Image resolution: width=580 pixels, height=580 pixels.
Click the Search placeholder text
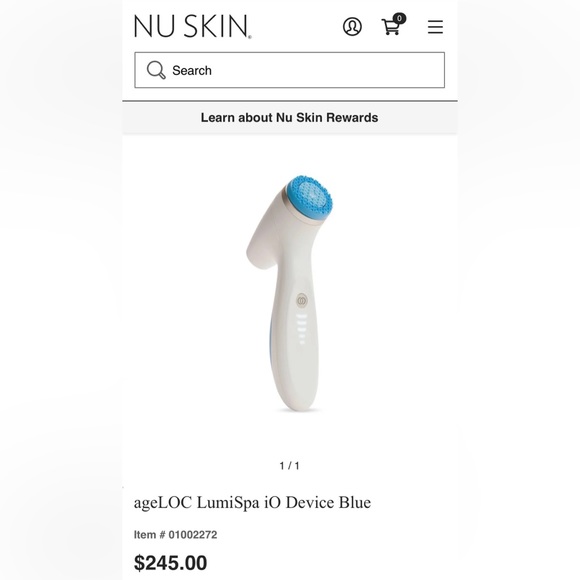tap(192, 70)
